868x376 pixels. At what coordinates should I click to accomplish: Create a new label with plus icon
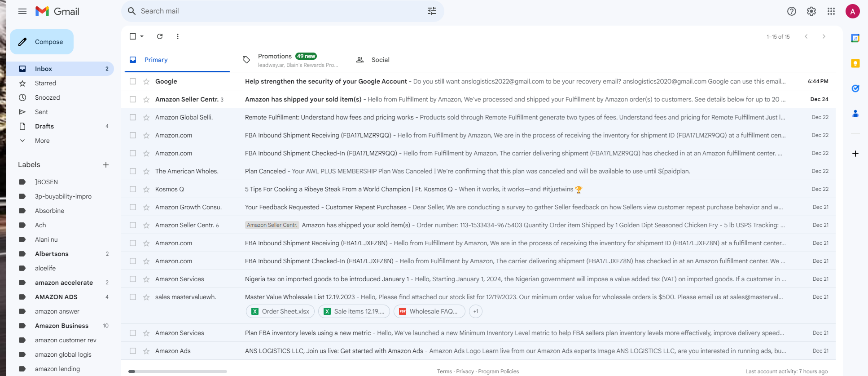coord(106,165)
